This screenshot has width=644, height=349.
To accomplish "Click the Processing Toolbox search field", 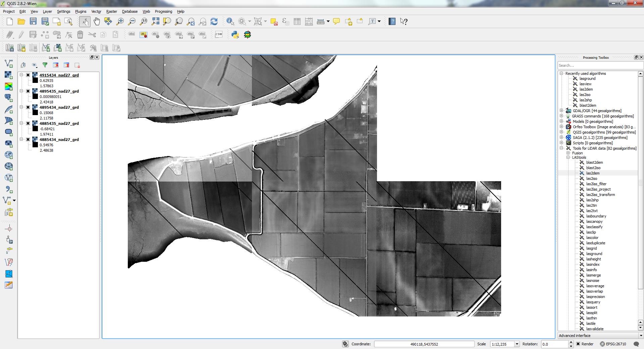I will pos(600,65).
